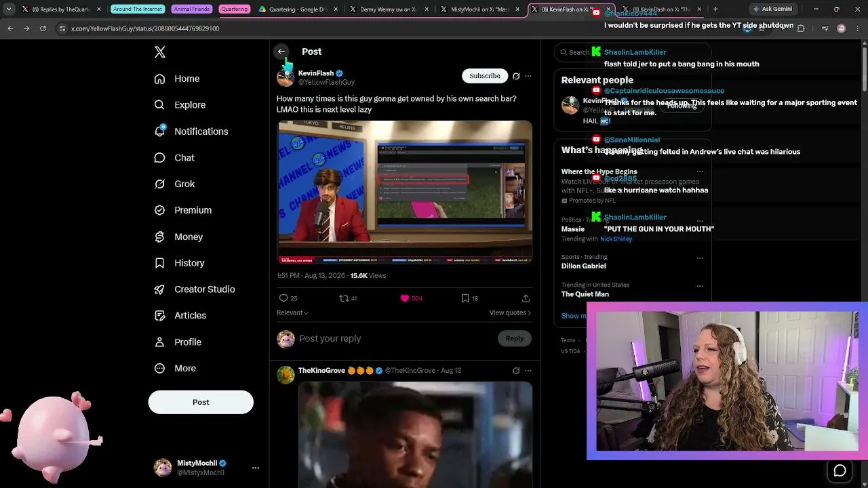Open the Nick Shirley trending link
The height and width of the screenshot is (488, 868).
point(616,239)
